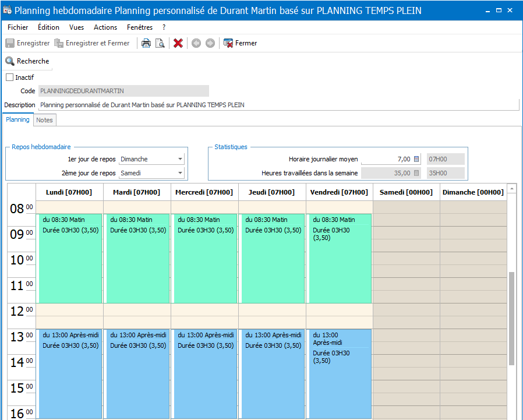Viewport: 523px width, 420px height.
Task: Click the Enregistrer save icon
Action: pos(10,43)
